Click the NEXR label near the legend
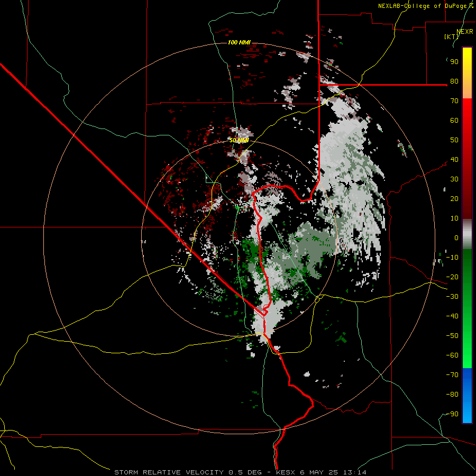The width and height of the screenshot is (476, 476). coord(465,32)
